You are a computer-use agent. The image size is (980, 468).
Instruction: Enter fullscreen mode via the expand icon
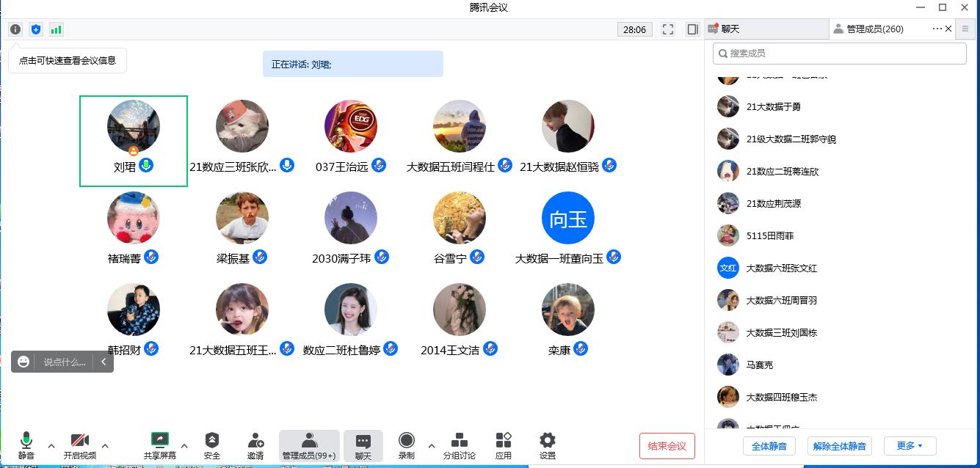point(667,29)
